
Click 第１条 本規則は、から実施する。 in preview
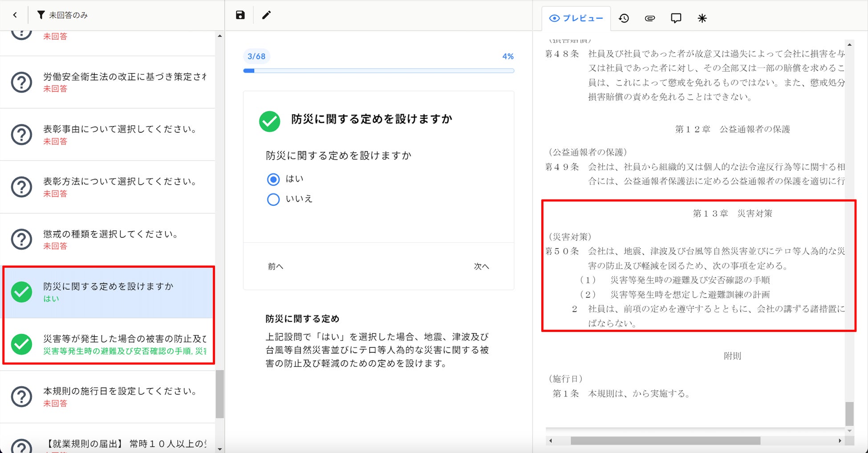click(621, 394)
